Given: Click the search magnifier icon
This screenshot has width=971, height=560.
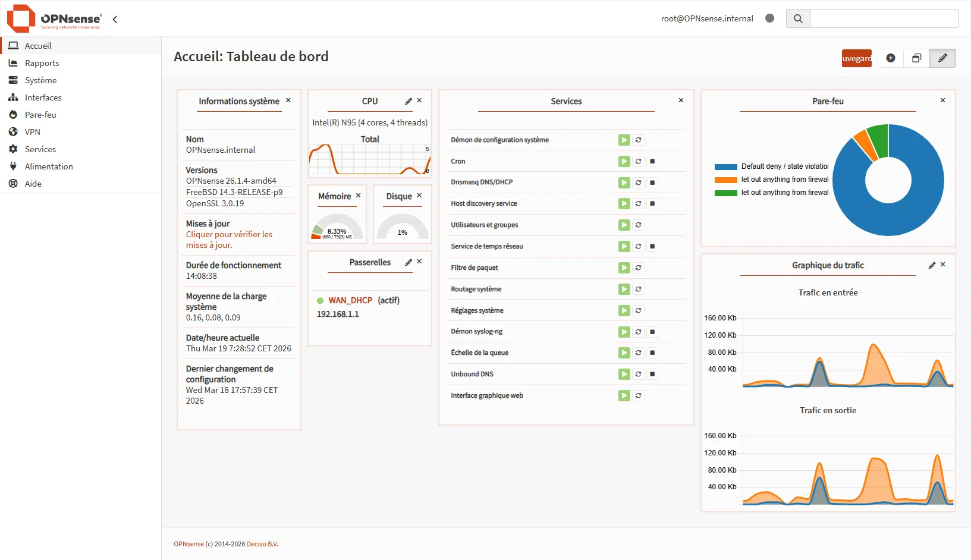Looking at the screenshot, I should pyautogui.click(x=797, y=18).
